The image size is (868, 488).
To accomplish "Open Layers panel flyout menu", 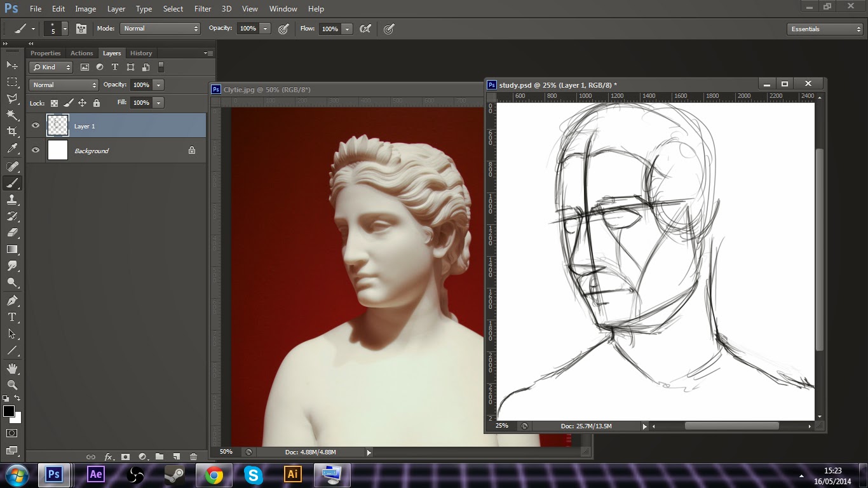I will pyautogui.click(x=209, y=53).
